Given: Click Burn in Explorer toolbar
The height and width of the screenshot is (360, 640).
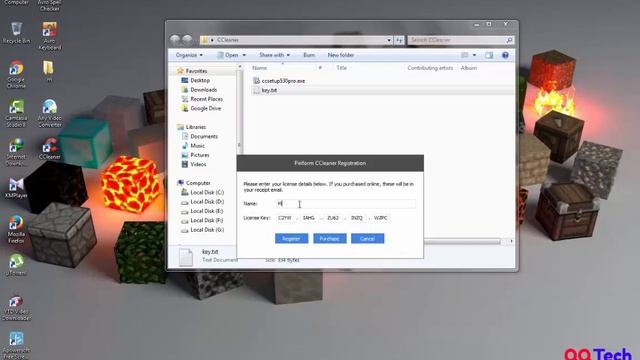Looking at the screenshot, I should click(309, 55).
